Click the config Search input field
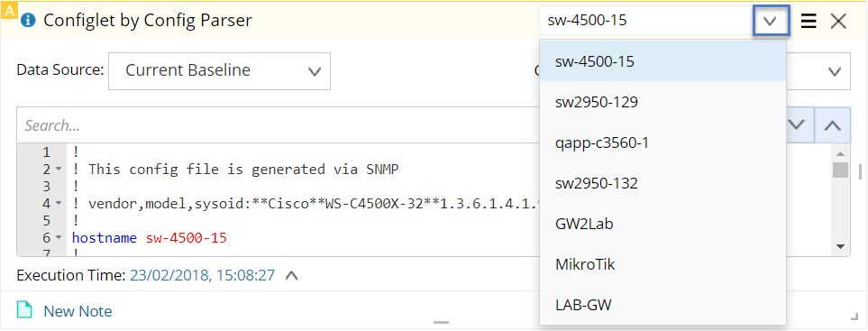The height and width of the screenshot is (331, 868). (278, 125)
